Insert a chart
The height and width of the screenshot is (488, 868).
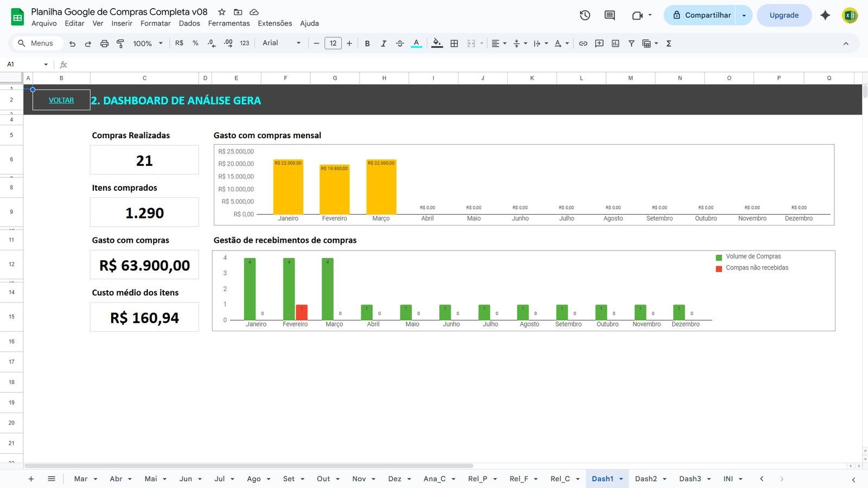coord(615,43)
